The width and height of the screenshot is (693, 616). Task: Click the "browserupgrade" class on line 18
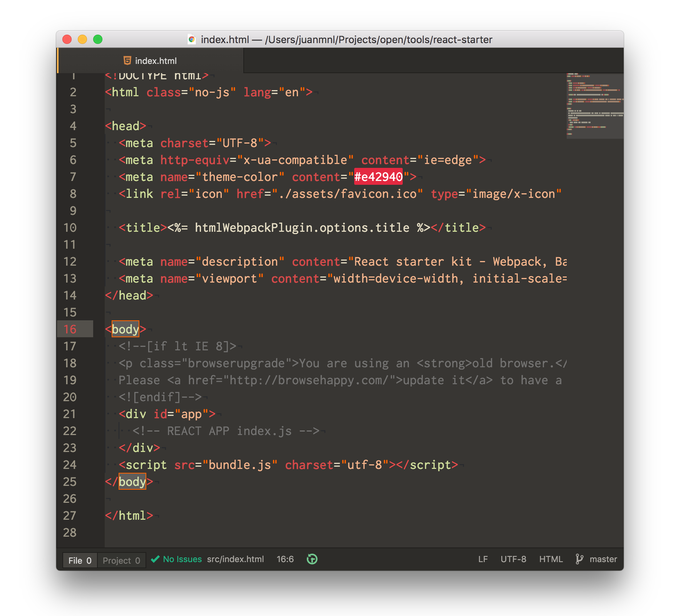[236, 363]
